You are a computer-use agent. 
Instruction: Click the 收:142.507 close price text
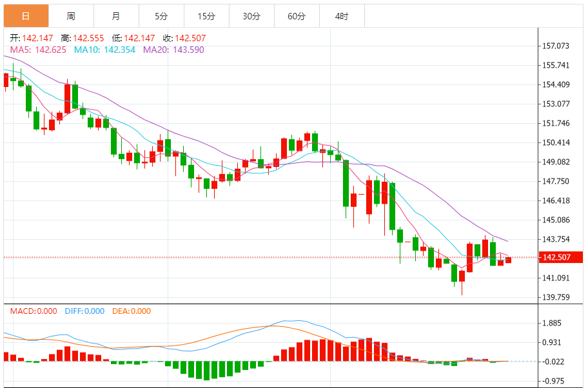click(x=184, y=38)
